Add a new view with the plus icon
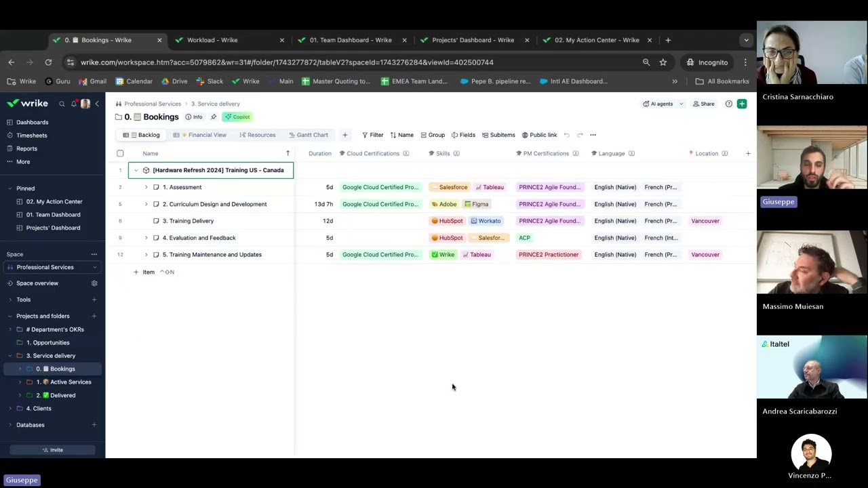868x488 pixels. click(344, 135)
